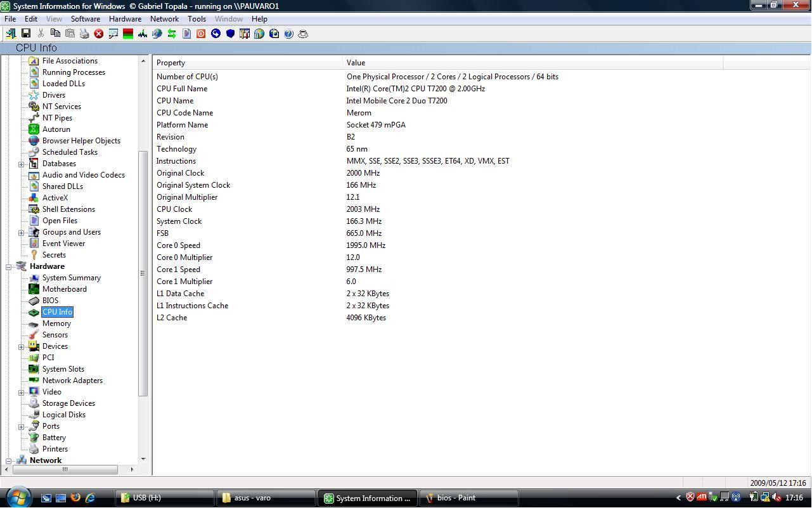The image size is (812, 508).
Task: Open the Help menu
Action: point(259,19)
